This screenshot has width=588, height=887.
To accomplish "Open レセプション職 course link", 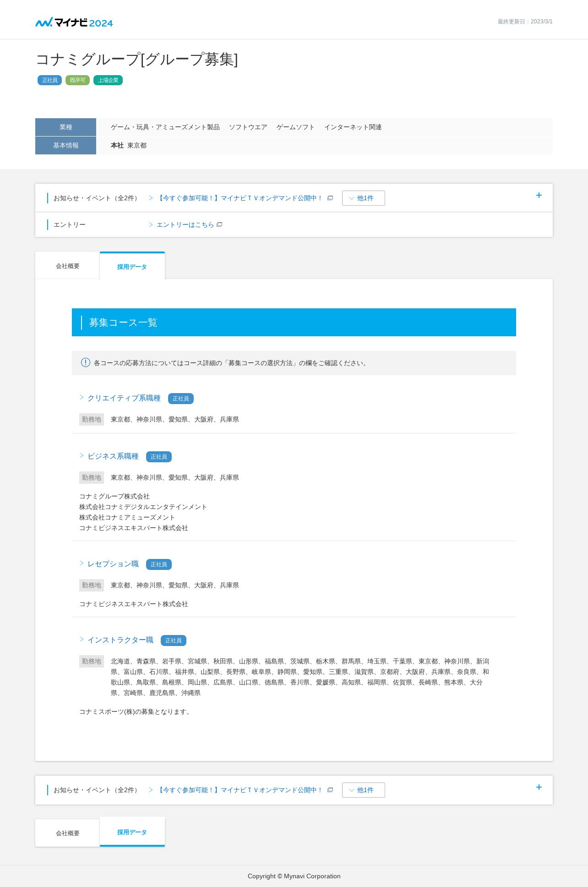I will (x=113, y=564).
